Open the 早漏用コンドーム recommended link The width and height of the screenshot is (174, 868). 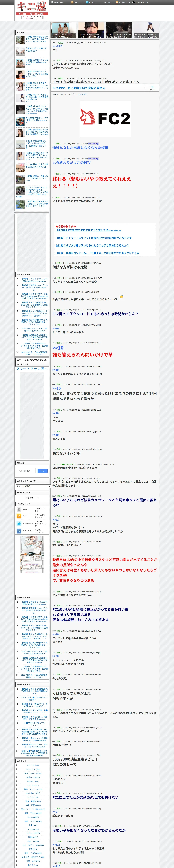pyautogui.click(x=97, y=253)
